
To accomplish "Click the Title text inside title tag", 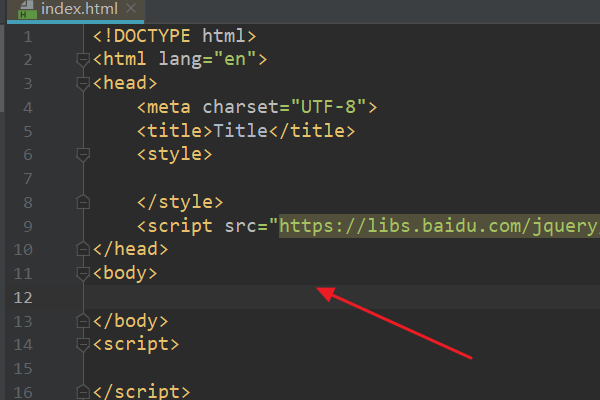I will click(241, 131).
